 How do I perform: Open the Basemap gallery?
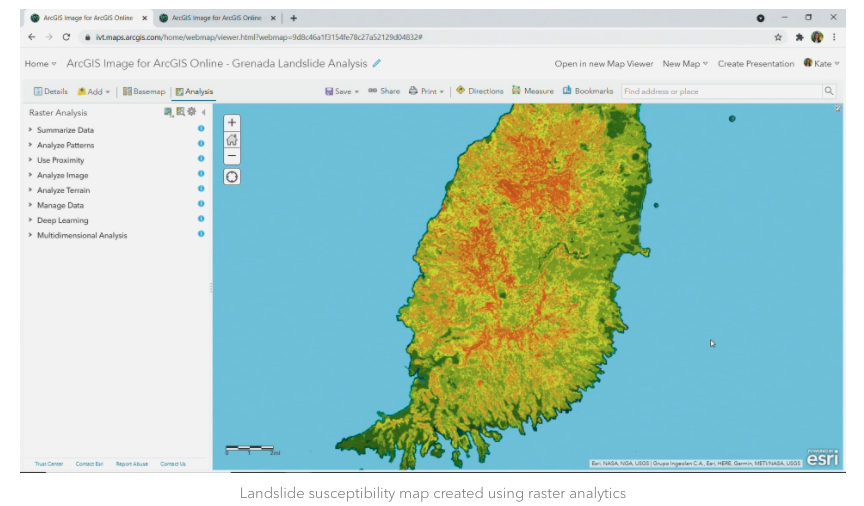(x=144, y=91)
